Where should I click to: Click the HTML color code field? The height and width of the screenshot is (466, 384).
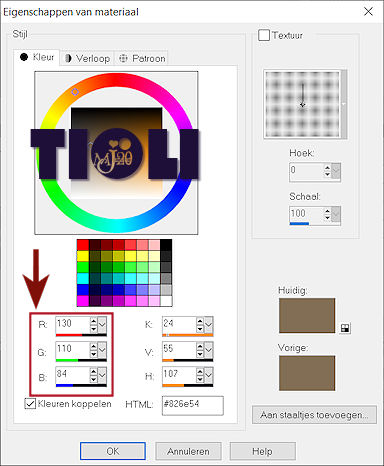[x=193, y=405]
